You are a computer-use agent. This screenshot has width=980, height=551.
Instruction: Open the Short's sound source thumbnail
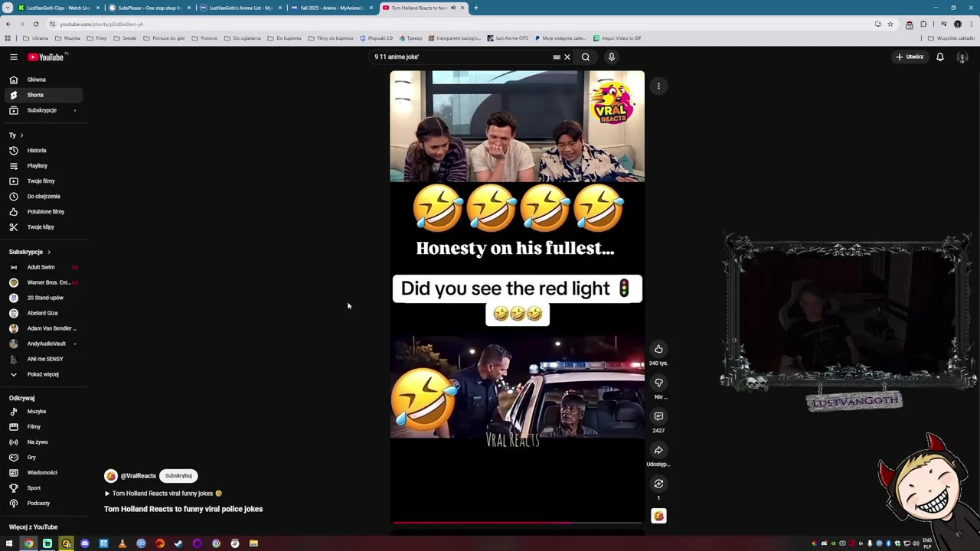pyautogui.click(x=658, y=516)
